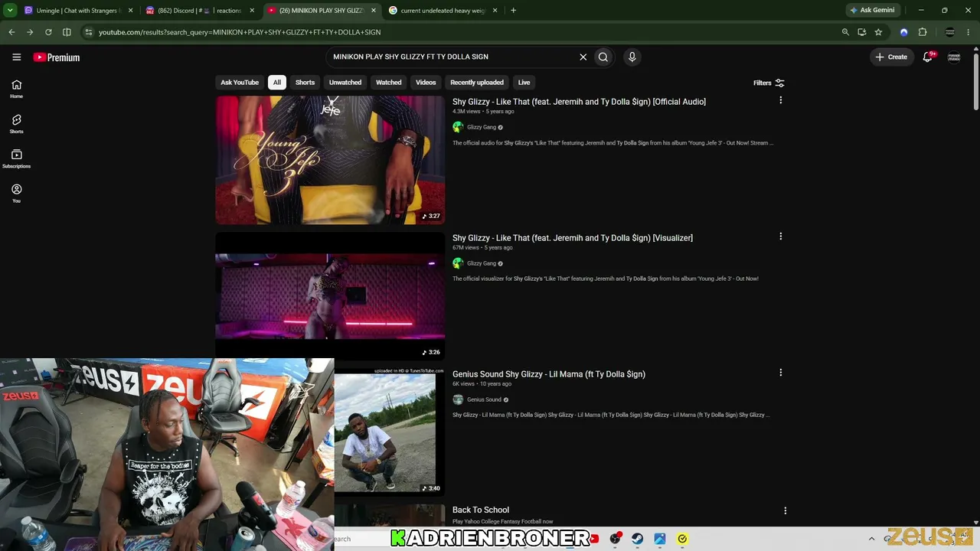
Task: Open the Back To School ad title
Action: [481, 510]
